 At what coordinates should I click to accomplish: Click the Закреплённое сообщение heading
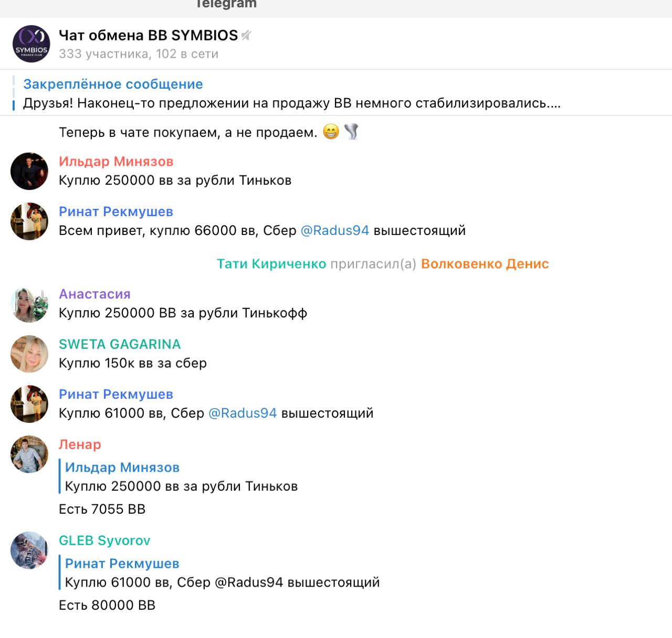coord(113,84)
